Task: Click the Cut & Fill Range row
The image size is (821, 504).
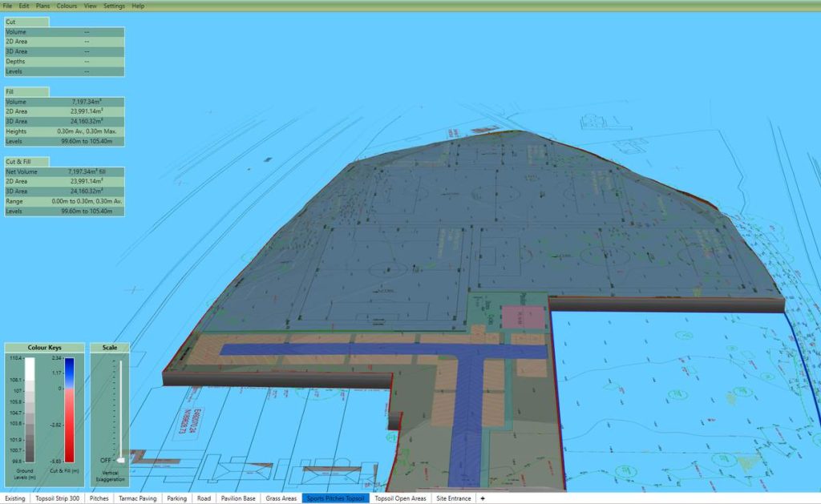Action: [x=64, y=201]
